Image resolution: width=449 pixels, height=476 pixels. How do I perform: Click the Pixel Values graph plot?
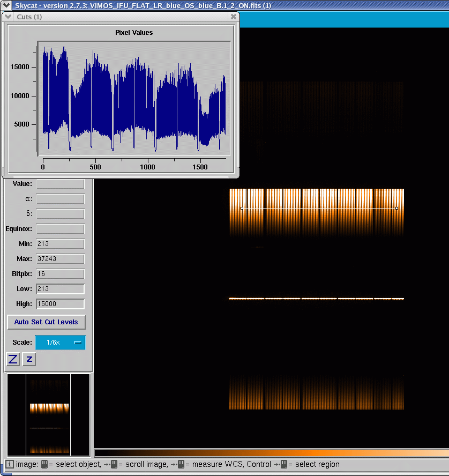[134, 98]
